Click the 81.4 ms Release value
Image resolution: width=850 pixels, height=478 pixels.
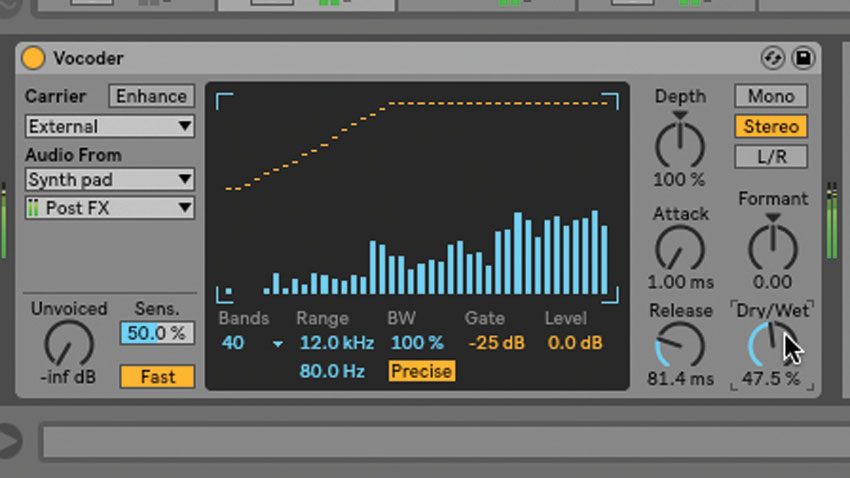(680, 378)
